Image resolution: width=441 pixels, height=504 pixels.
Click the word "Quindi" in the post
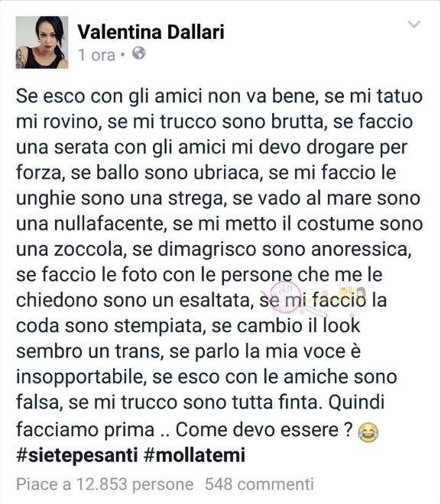coord(356,402)
